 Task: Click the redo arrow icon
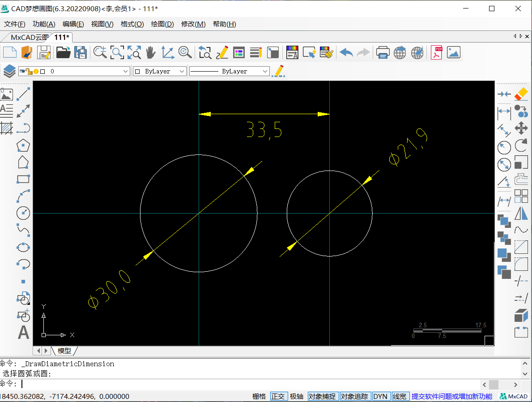pos(363,53)
